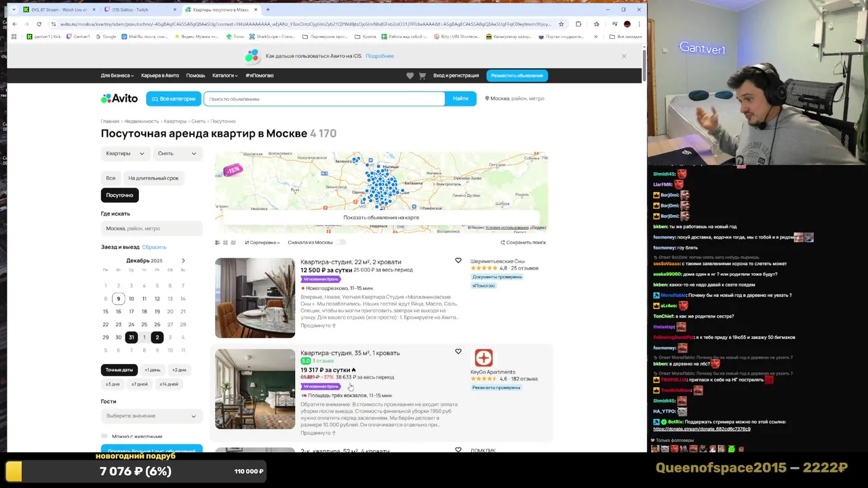The height and width of the screenshot is (488, 868).
Task: Click the location pin Москва, район, метро
Action: [515, 98]
